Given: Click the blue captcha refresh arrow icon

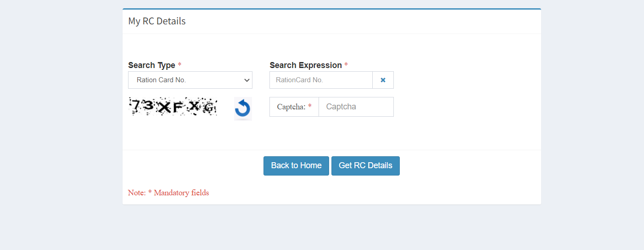Looking at the screenshot, I should click(242, 109).
